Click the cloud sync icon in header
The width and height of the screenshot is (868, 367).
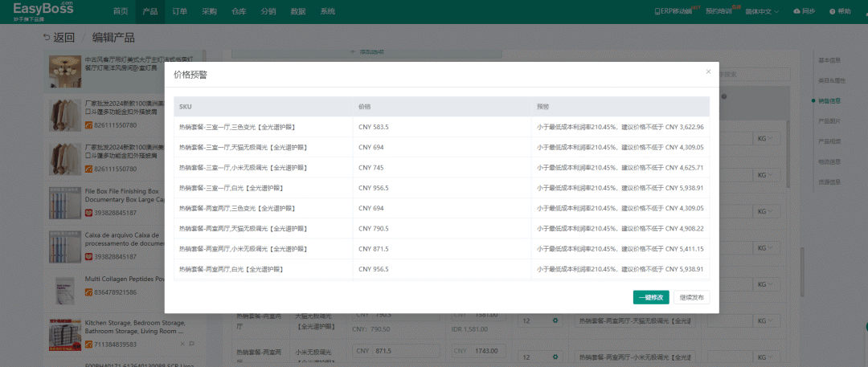coord(796,11)
